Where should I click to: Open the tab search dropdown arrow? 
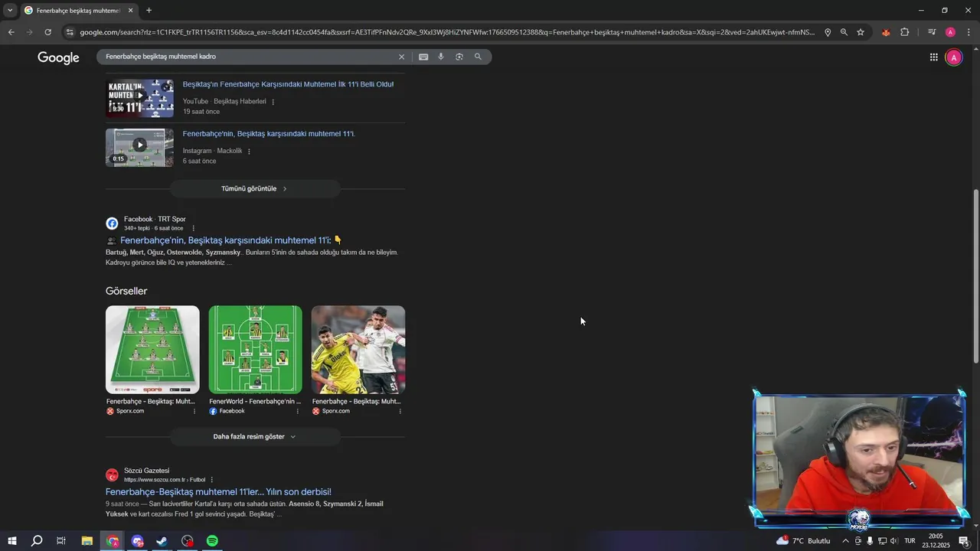coord(10,11)
